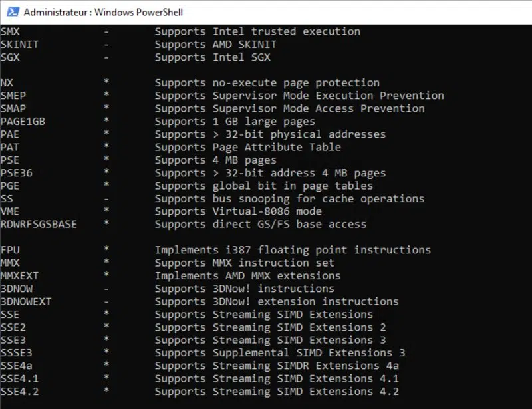Click 'Supports bus snooping for cache operations'
The height and width of the screenshot is (409, 532).
click(289, 198)
